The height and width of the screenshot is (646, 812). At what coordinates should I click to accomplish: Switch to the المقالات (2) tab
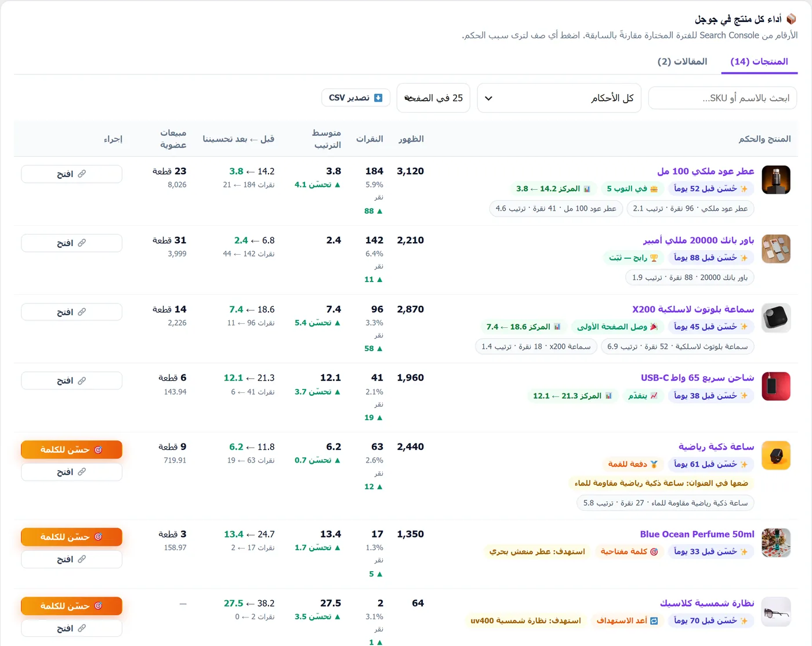[682, 62]
